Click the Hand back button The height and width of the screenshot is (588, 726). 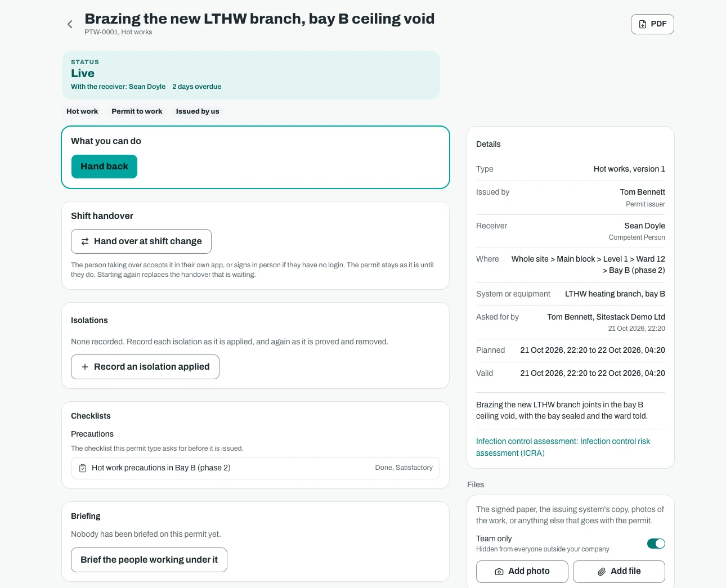tap(104, 167)
